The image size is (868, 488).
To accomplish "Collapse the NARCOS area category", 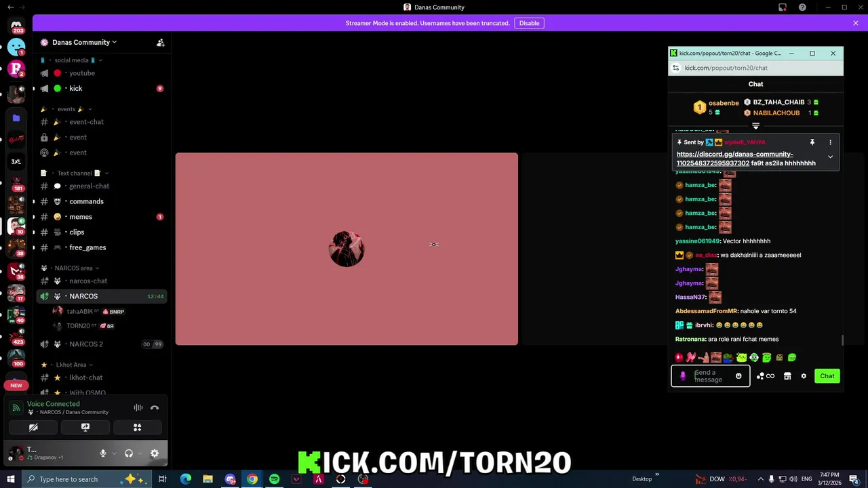I will (70, 268).
